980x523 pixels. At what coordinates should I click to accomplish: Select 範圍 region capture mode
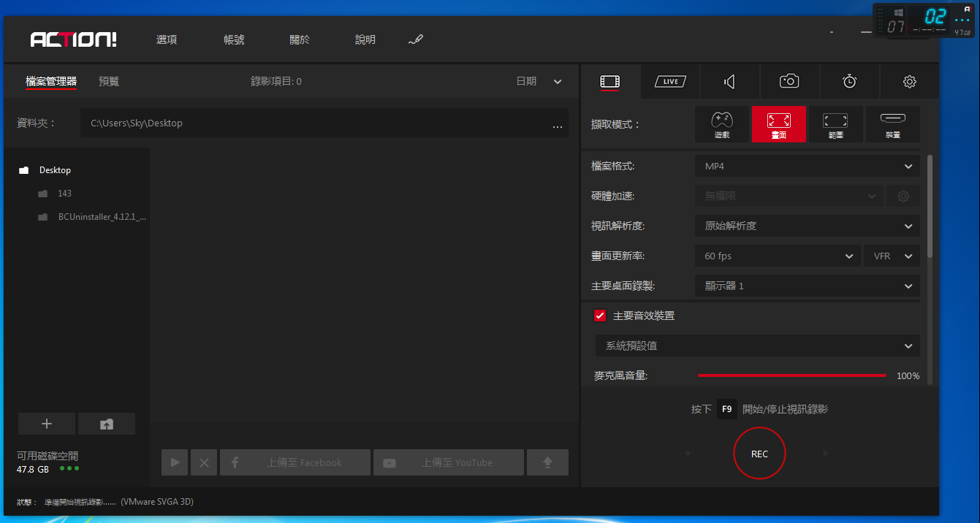point(835,124)
